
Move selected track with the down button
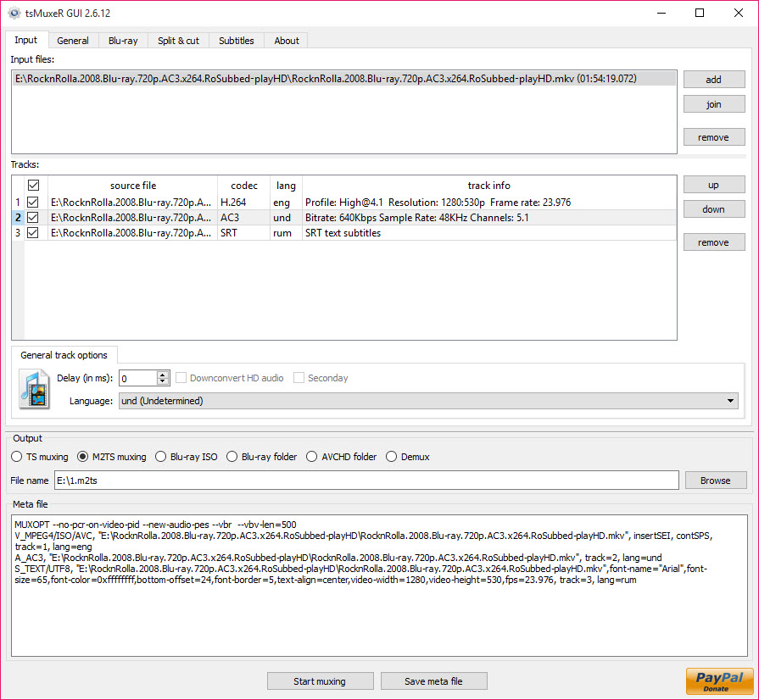pos(713,209)
